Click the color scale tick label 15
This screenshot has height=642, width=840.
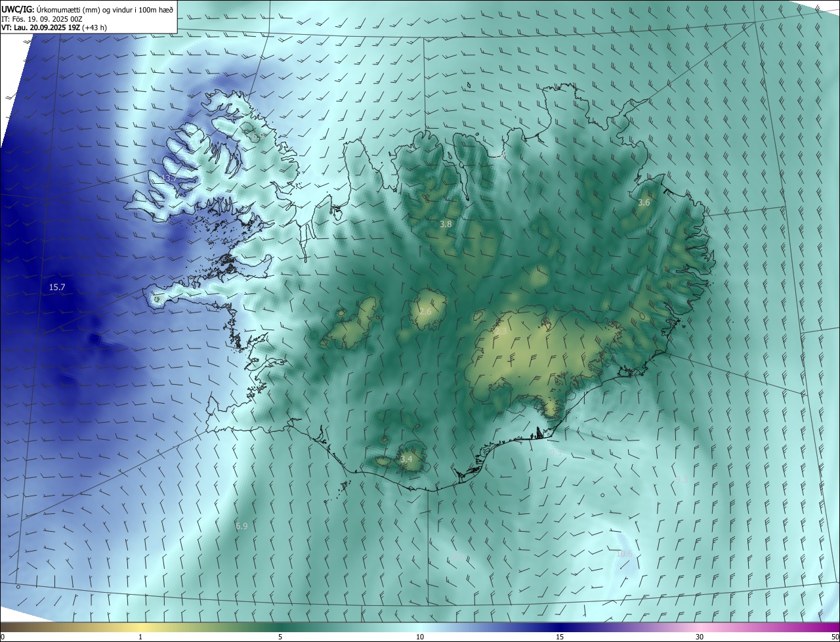tap(560, 637)
